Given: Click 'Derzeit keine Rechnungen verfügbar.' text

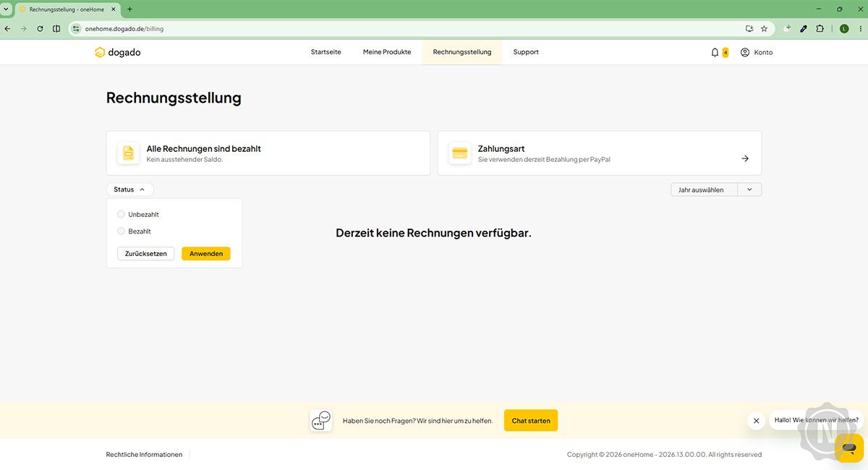Looking at the screenshot, I should 433,233.
